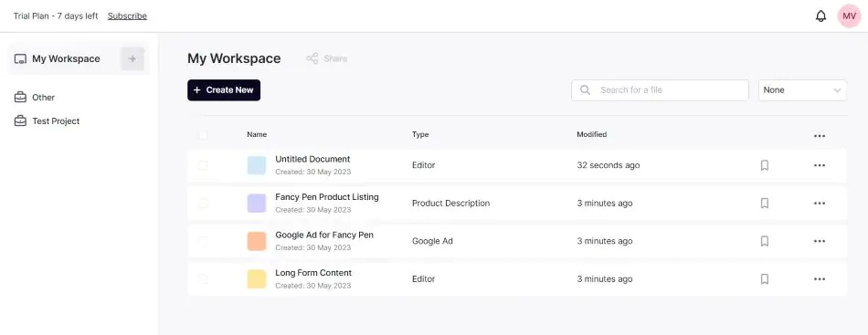The image size is (868, 335).
Task: Click the Product Description type cell
Action: click(450, 204)
